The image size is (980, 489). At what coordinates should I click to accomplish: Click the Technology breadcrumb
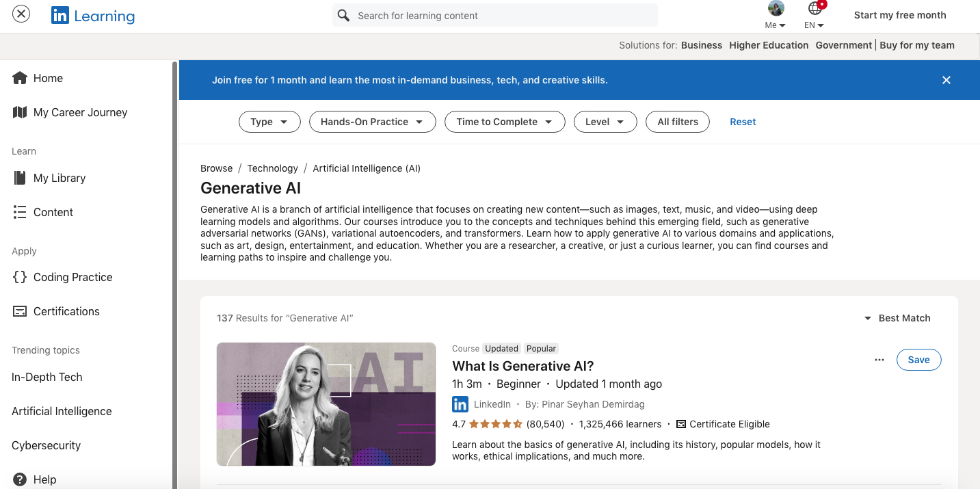pyautogui.click(x=272, y=168)
